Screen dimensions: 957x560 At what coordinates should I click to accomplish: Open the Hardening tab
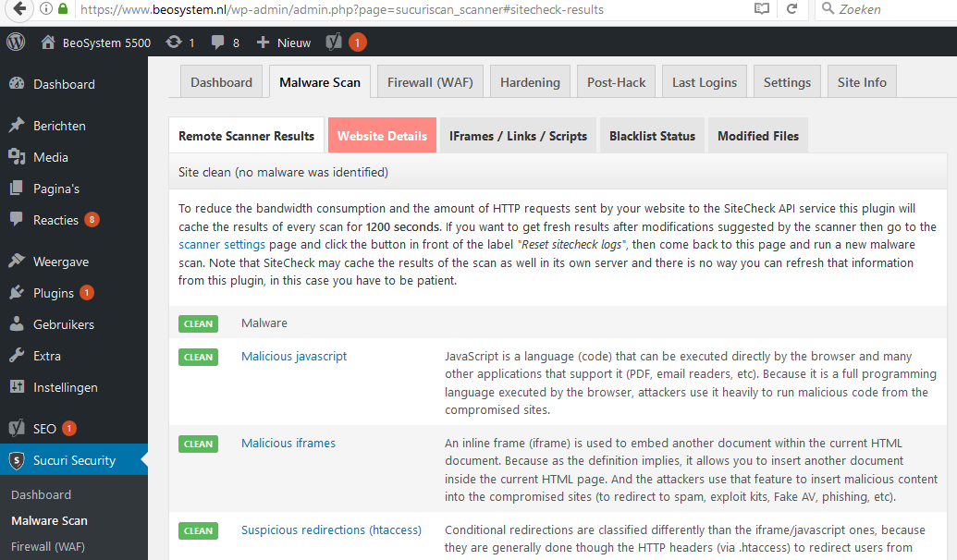[530, 81]
